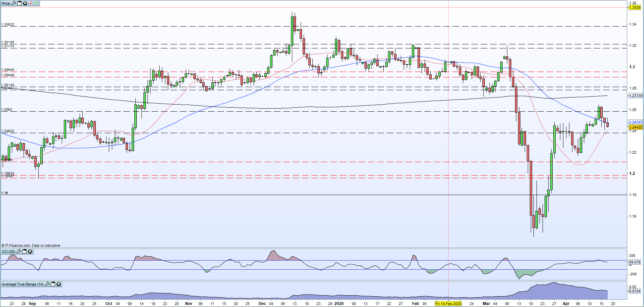Viewport: 644px width, 307px height.
Task: Click the green up-arrow export icon
Action: point(36,3)
